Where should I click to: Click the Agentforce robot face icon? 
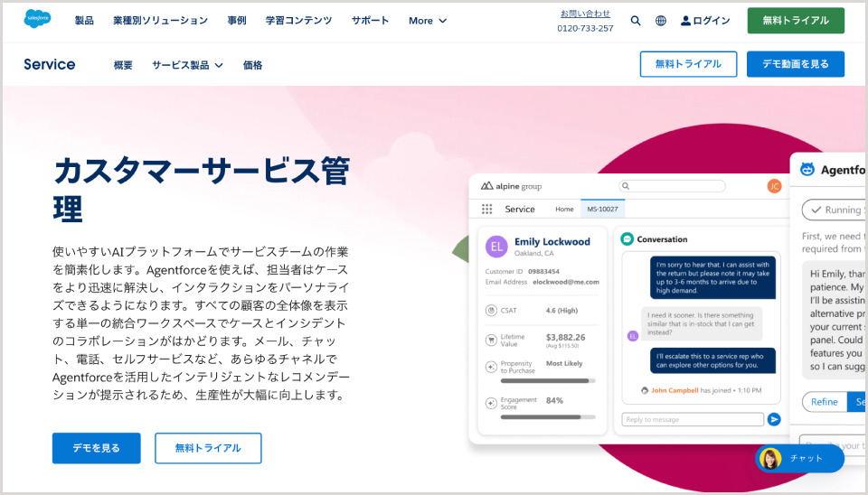[x=807, y=169]
